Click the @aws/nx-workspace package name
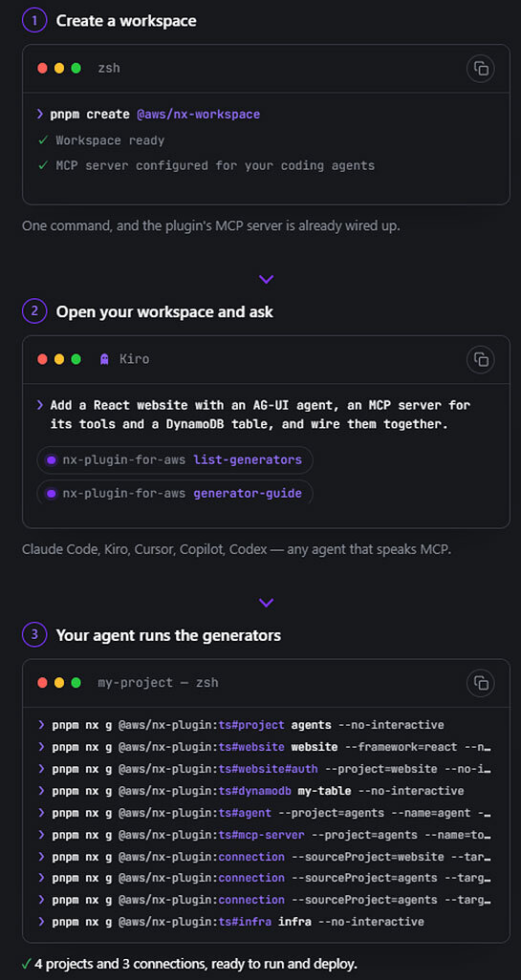This screenshot has height=980, width=521. tap(198, 115)
